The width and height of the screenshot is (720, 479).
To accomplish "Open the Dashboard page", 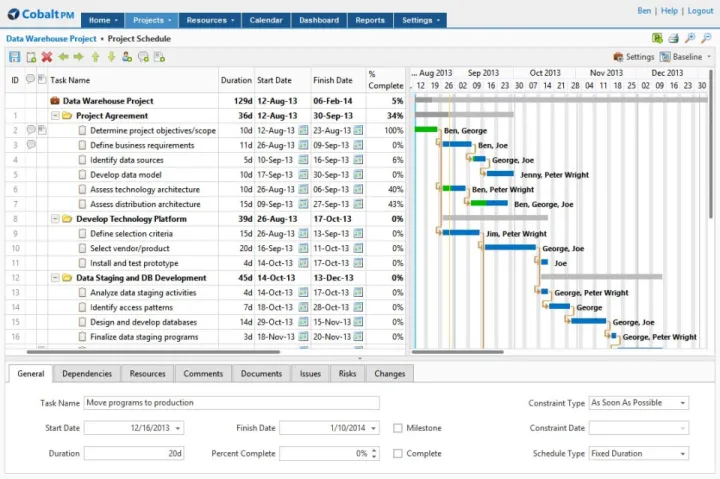I will 319,20.
